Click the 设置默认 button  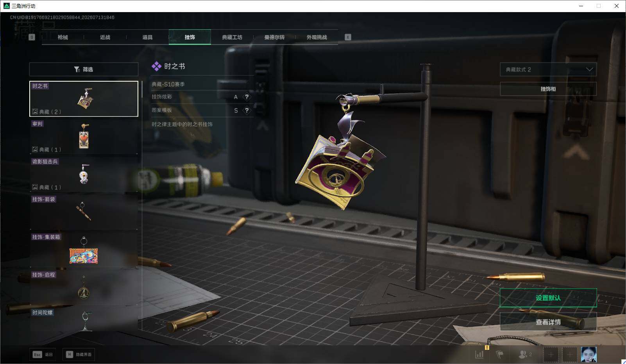(x=548, y=298)
